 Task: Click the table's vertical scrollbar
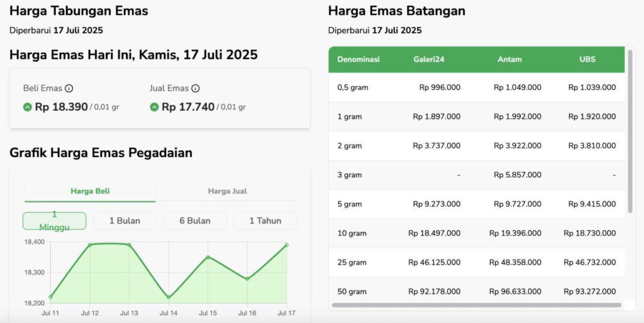(630, 132)
